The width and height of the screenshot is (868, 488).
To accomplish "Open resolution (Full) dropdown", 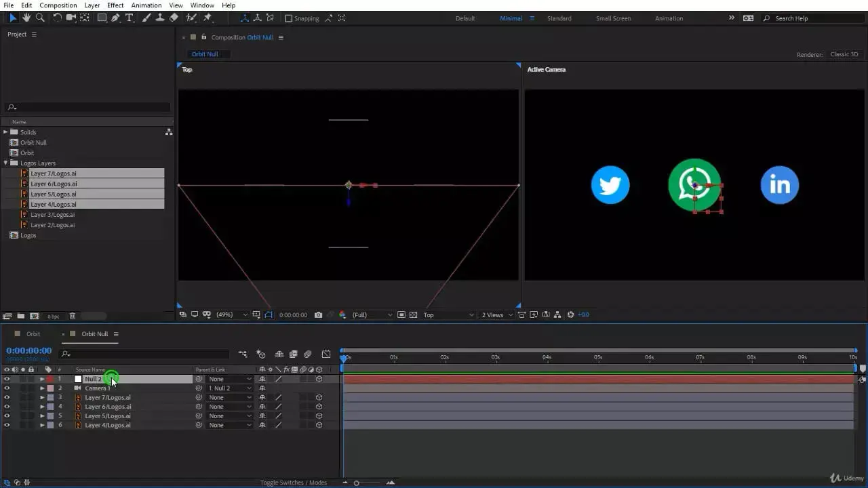I will pos(372,314).
